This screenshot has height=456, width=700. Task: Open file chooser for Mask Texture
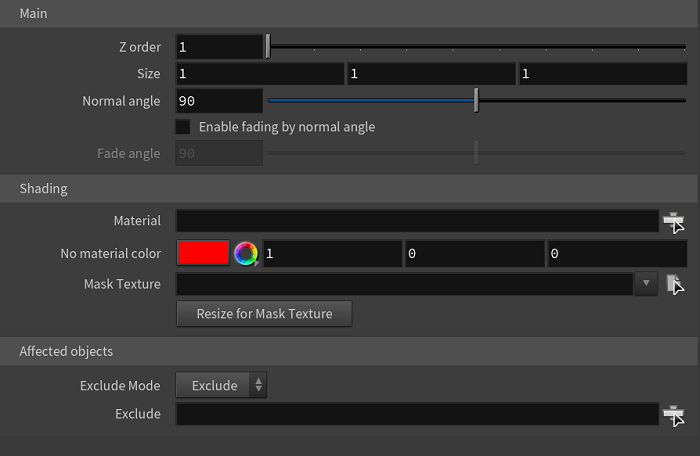point(675,284)
